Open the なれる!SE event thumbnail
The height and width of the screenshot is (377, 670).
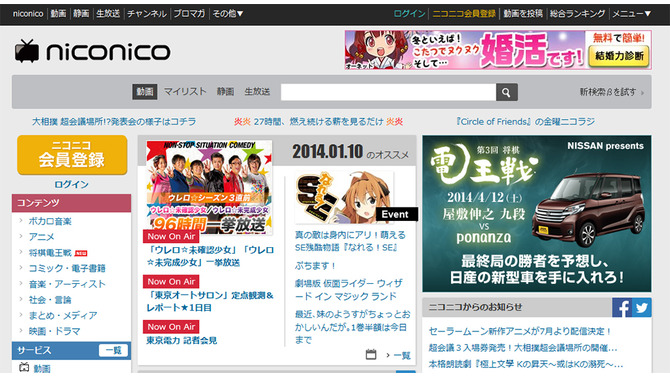[344, 197]
